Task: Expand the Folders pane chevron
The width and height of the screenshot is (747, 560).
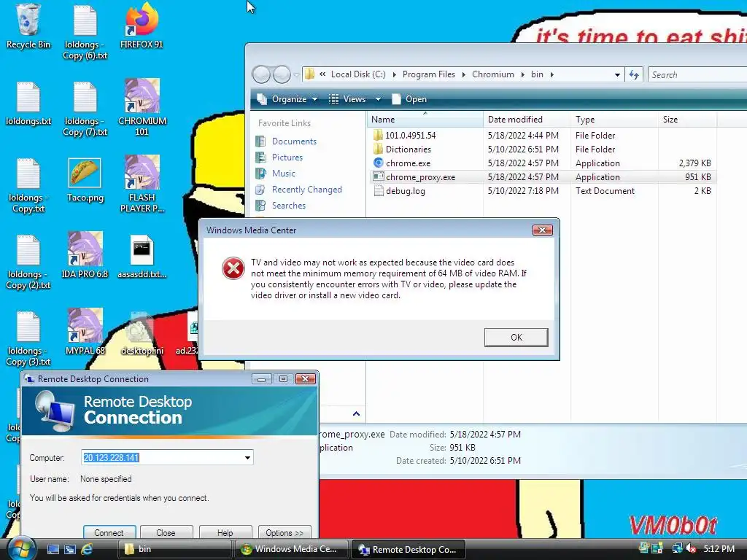Action: [356, 413]
